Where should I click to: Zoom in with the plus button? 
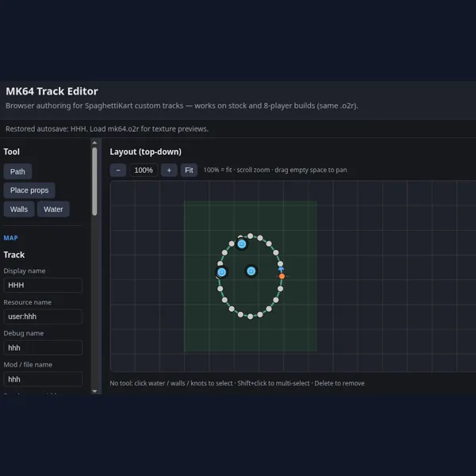pyautogui.click(x=169, y=170)
